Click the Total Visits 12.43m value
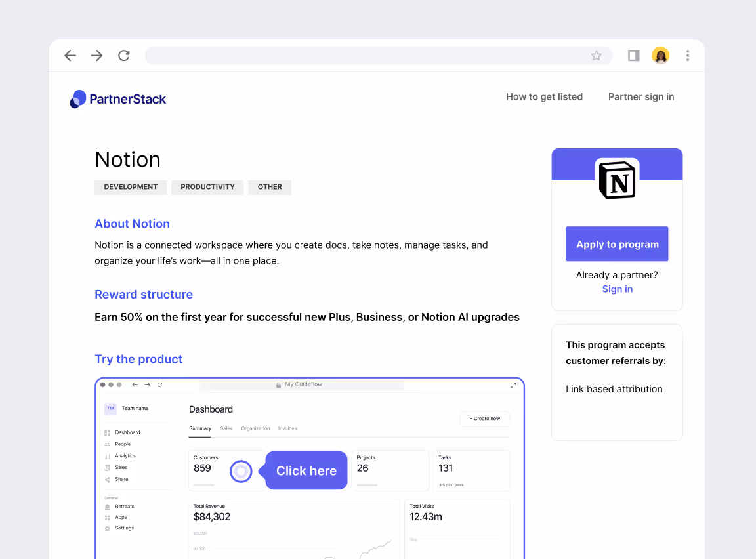 tap(426, 517)
